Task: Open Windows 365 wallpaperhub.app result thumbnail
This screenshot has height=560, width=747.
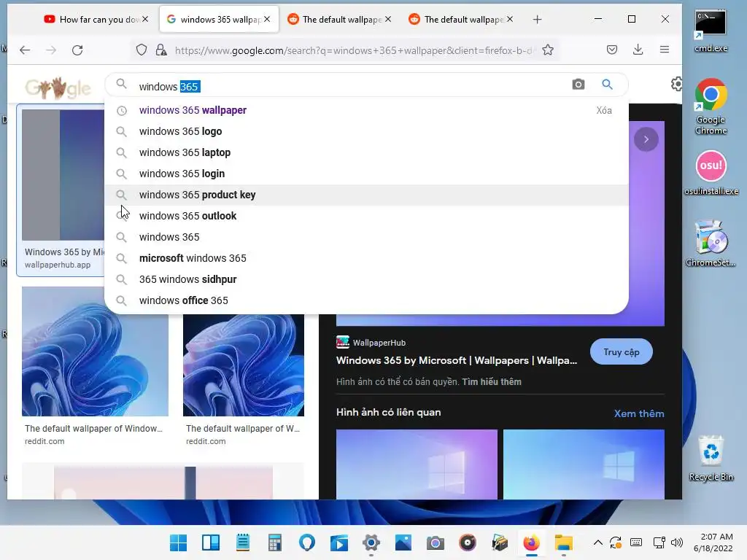Action: tap(63, 175)
